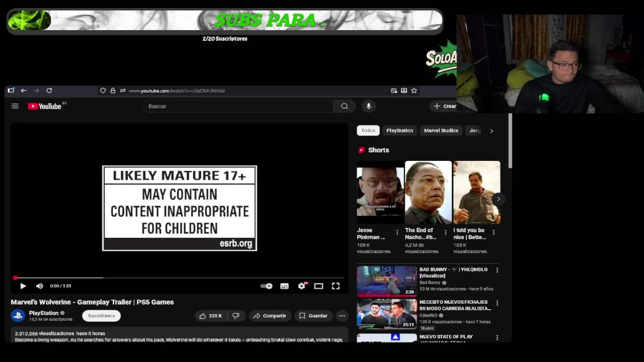Open The End of Nacho short thumbnail

(x=429, y=193)
